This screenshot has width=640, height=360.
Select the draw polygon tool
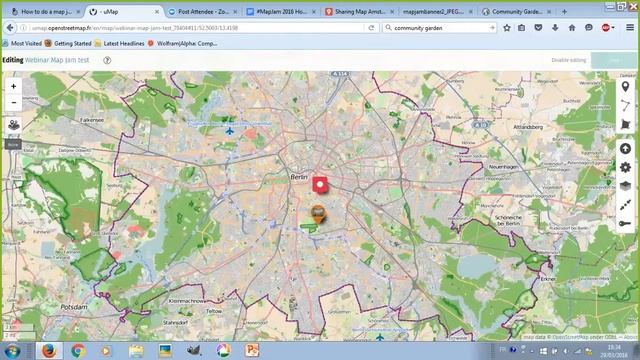tap(625, 124)
